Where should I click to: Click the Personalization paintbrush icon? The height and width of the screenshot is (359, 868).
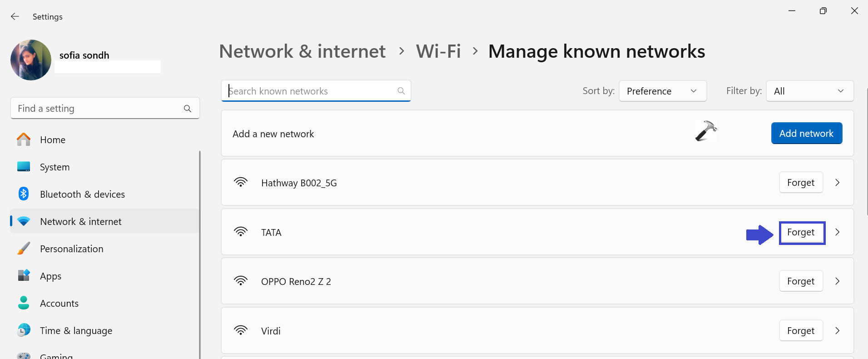24,249
